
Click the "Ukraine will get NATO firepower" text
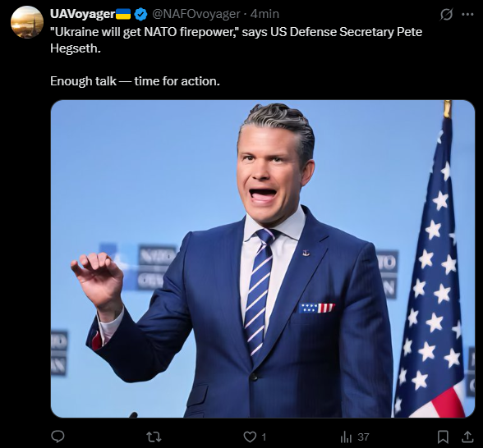pyautogui.click(x=145, y=32)
